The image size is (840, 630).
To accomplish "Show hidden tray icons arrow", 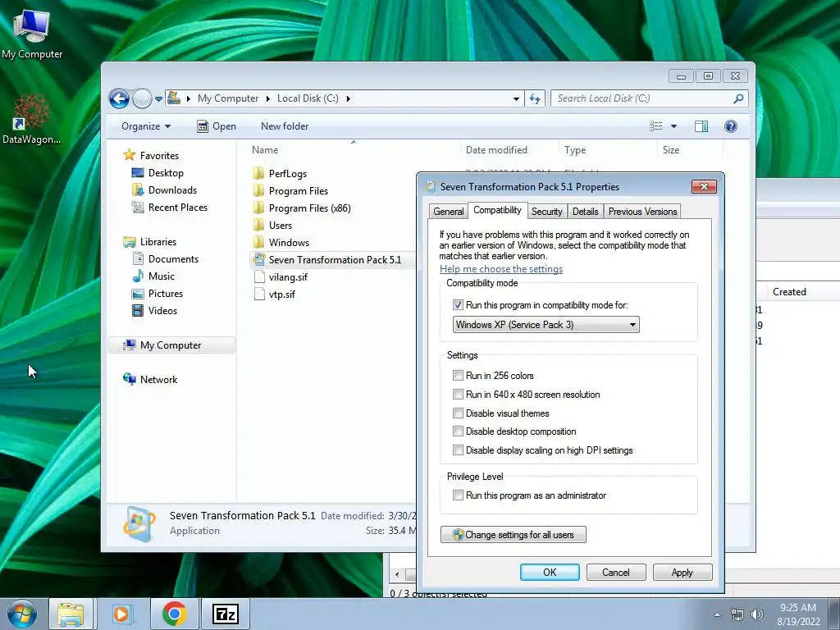I will 717,614.
